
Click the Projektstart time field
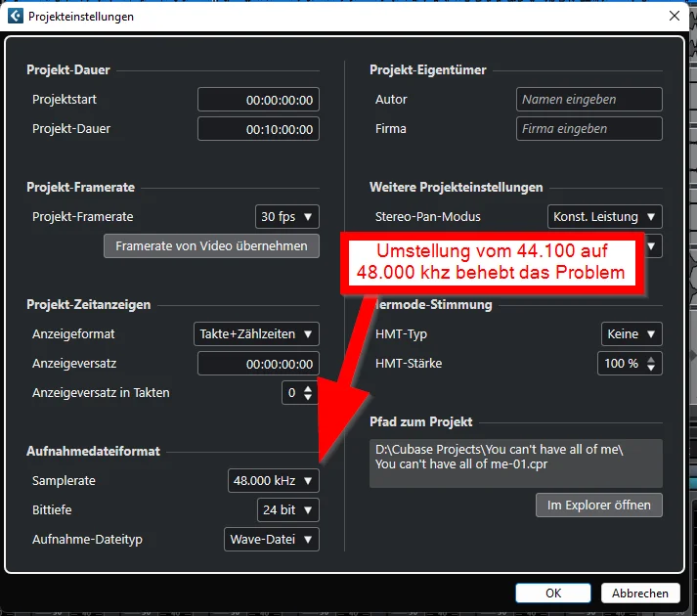(258, 100)
